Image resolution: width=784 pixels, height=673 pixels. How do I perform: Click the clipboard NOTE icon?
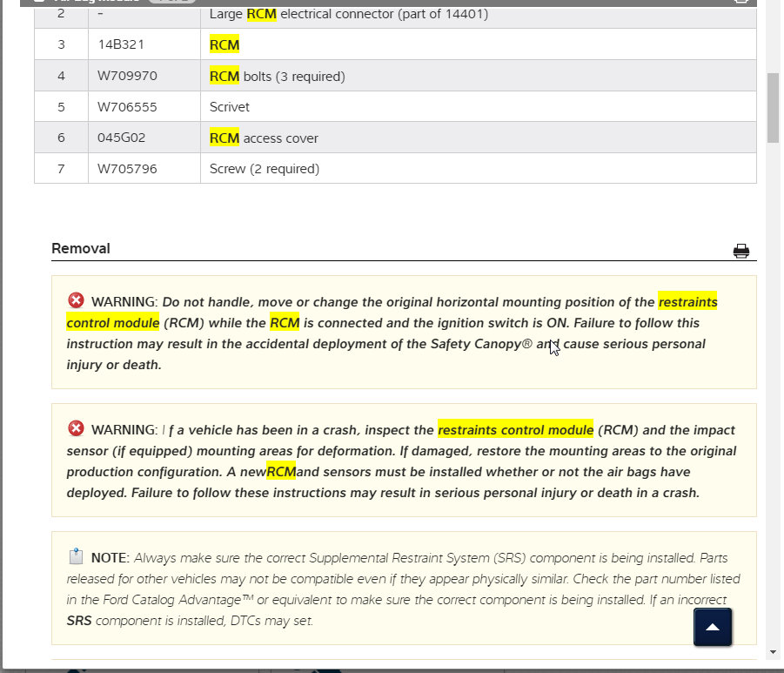pos(76,556)
